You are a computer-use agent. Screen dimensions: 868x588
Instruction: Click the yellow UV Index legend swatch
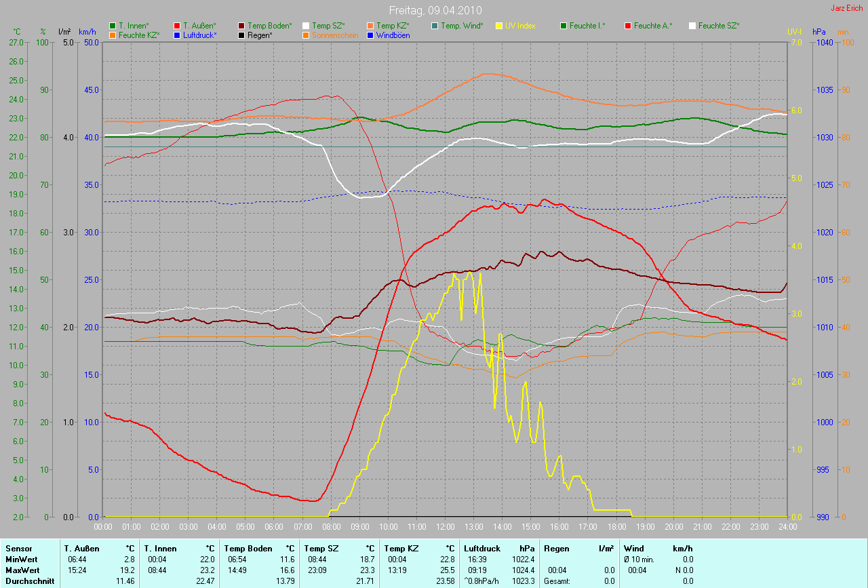[499, 26]
